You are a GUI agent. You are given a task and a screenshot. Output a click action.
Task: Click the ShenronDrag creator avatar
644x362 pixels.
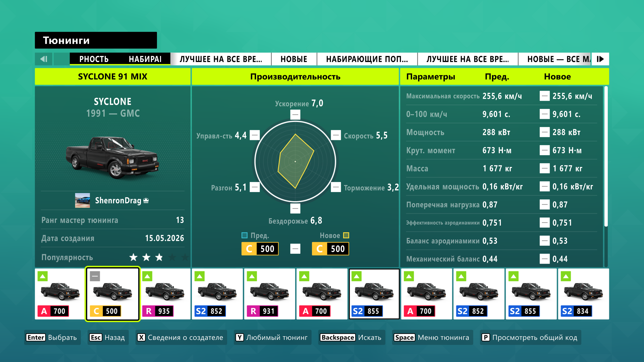click(x=83, y=200)
